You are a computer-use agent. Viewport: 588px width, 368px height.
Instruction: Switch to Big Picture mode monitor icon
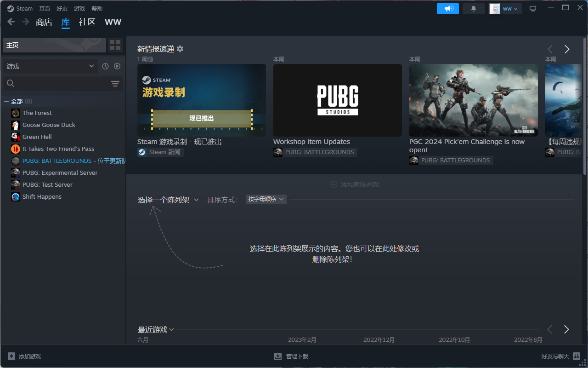[x=533, y=9]
